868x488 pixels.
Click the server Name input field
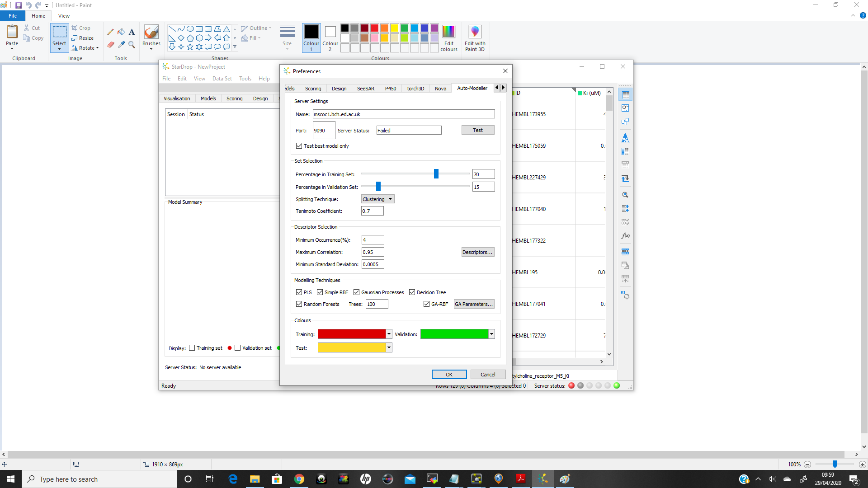(404, 114)
